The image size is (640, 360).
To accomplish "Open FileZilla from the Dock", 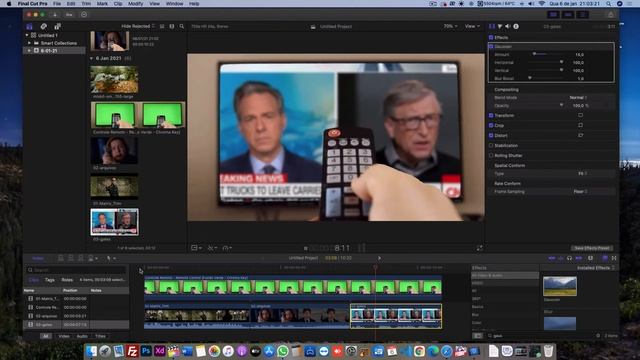I will pyautogui.click(x=132, y=351).
